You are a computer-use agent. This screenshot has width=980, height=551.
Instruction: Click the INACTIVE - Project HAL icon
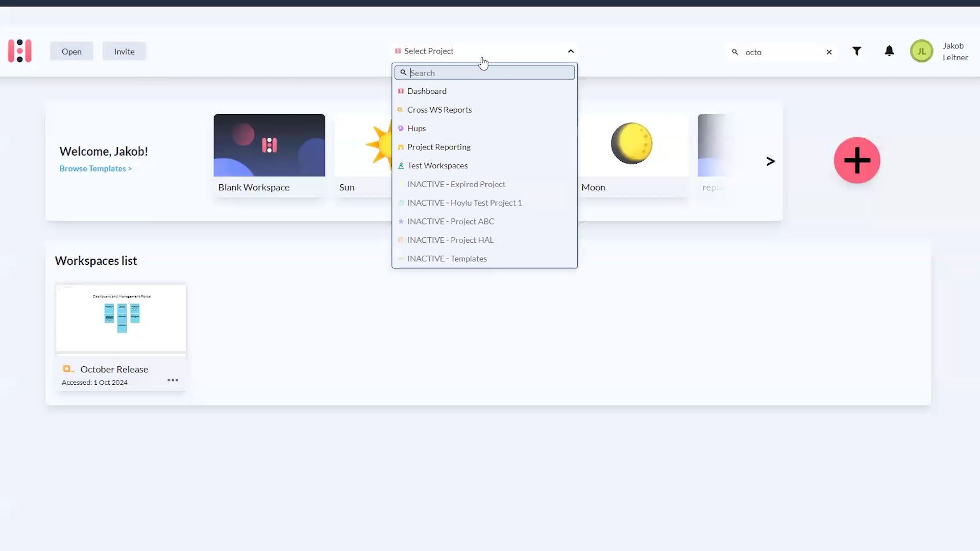[401, 240]
